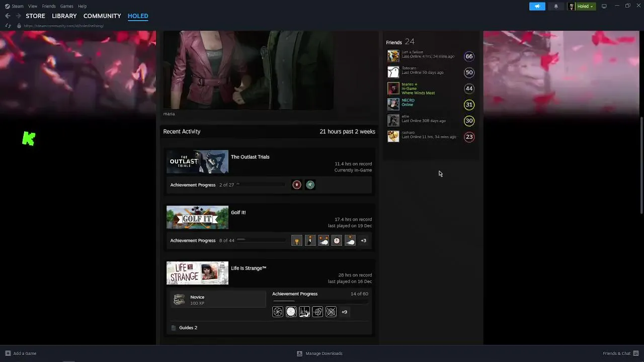
Task: Show the +9 more Life Is Strange achievements
Action: (x=345, y=312)
